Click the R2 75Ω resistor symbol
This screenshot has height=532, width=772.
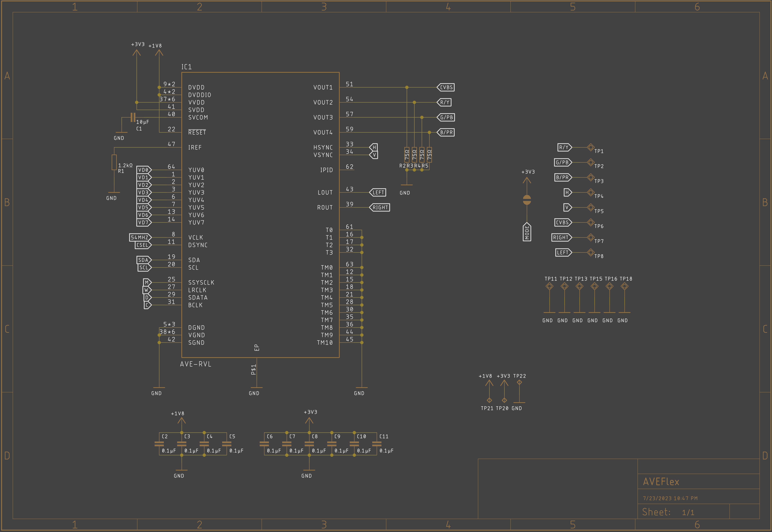pyautogui.click(x=407, y=155)
